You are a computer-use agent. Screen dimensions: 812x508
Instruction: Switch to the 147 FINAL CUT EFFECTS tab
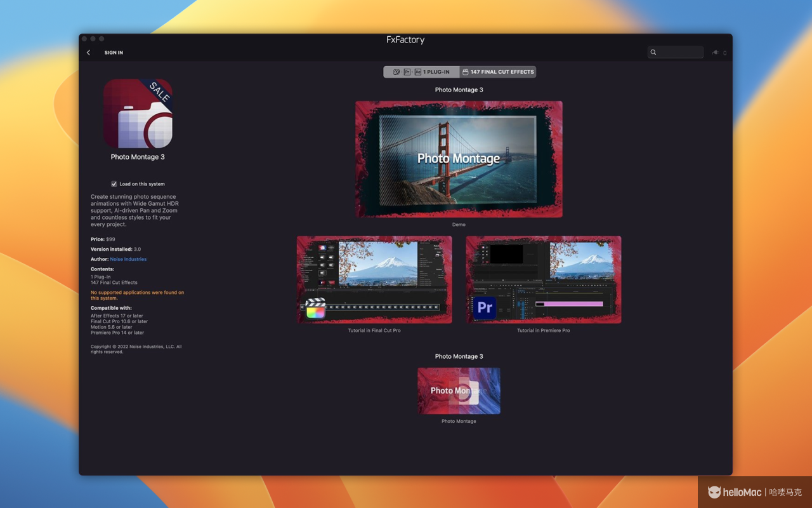pos(498,72)
